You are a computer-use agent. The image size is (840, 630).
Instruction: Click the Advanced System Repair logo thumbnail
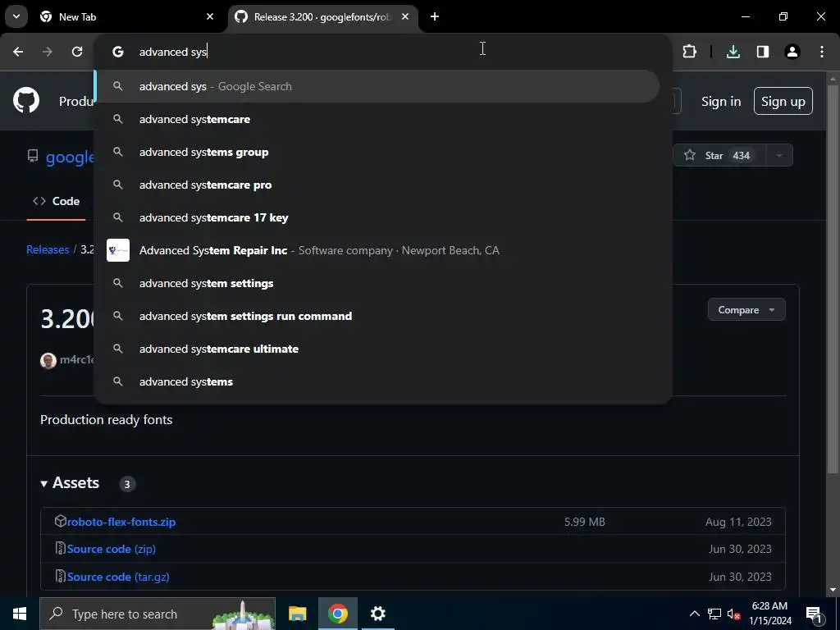(118, 250)
